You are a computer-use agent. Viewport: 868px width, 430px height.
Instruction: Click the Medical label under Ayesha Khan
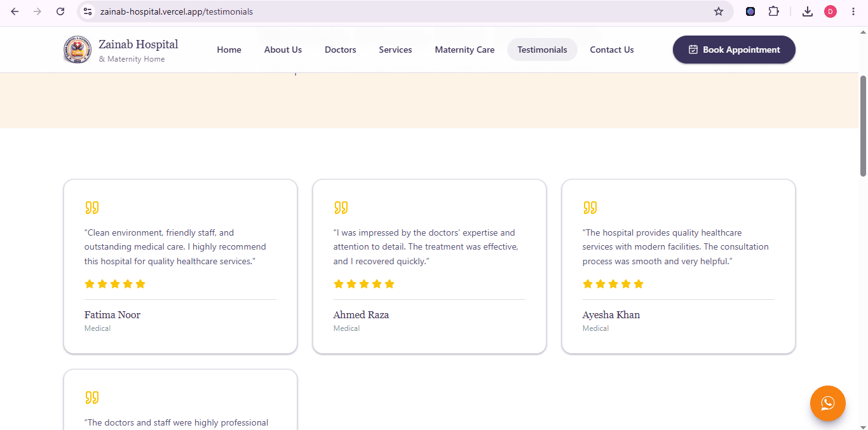pyautogui.click(x=596, y=328)
